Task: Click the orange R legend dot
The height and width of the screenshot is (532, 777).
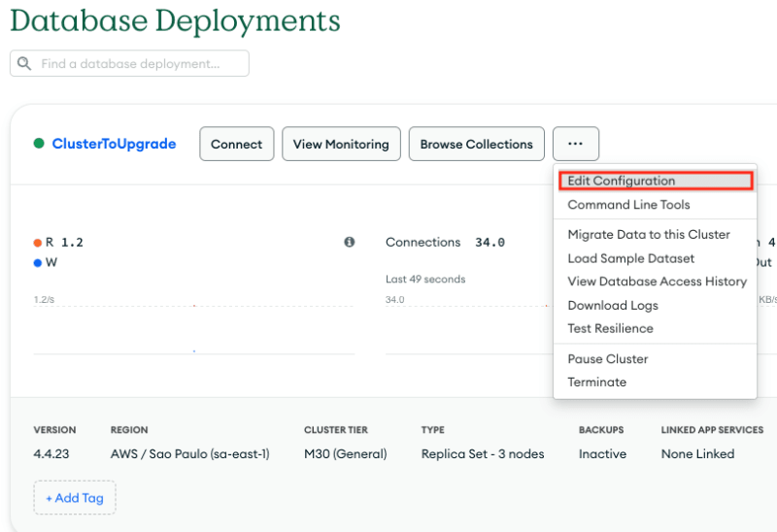Action: point(38,243)
